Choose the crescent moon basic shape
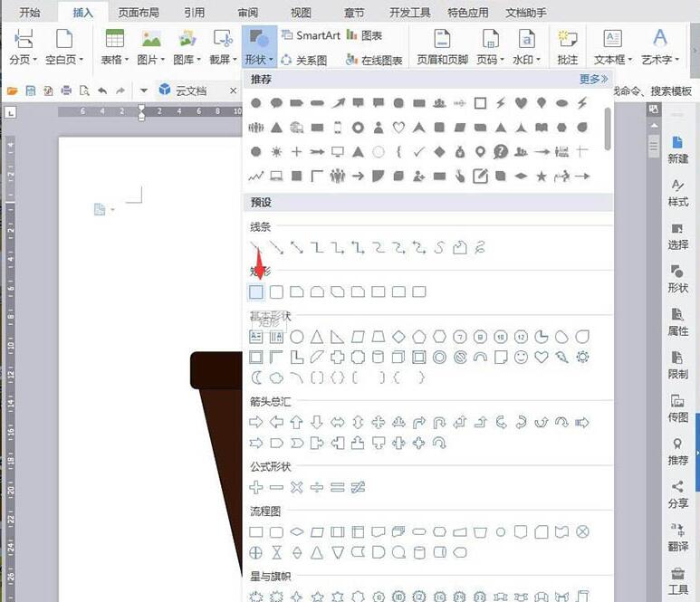 pos(256,377)
